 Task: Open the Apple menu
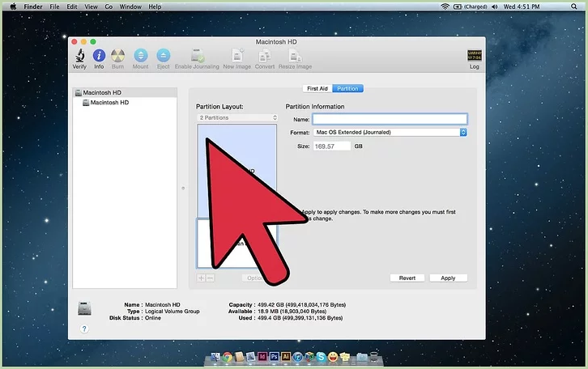pos(13,6)
